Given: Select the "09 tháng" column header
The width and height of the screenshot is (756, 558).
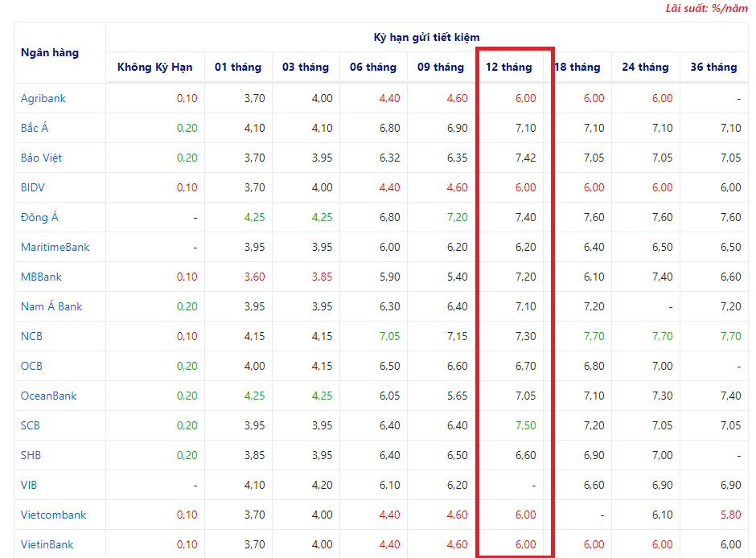Looking at the screenshot, I should 441,67.
